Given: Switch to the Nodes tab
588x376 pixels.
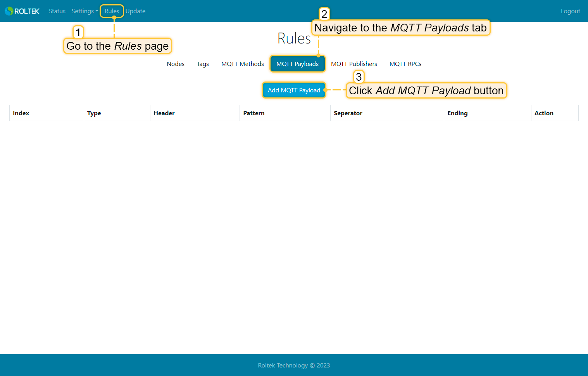Looking at the screenshot, I should [176, 64].
